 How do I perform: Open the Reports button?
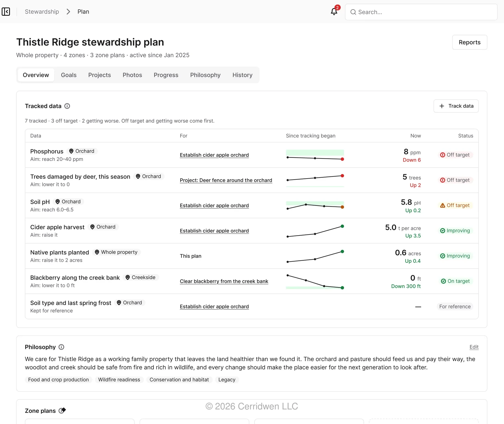469,42
